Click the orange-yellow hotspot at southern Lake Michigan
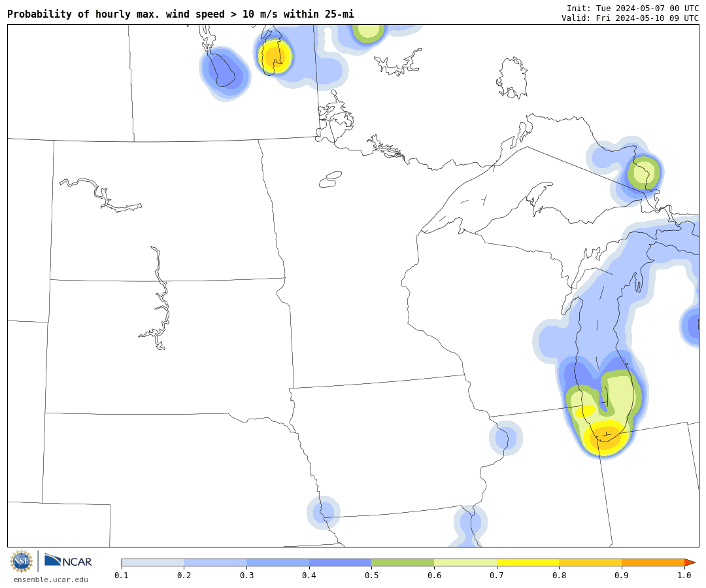Image resolution: width=706 pixels, height=588 pixels. [606, 438]
